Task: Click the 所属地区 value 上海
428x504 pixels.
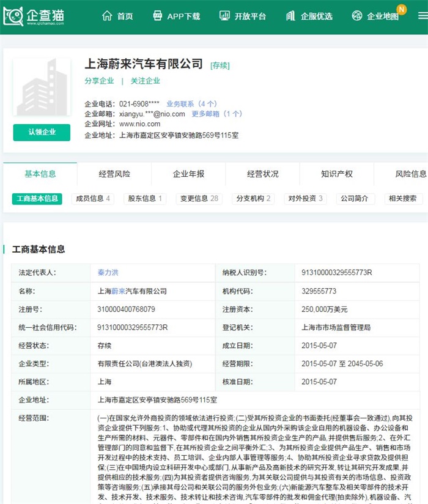Action: coord(105,382)
